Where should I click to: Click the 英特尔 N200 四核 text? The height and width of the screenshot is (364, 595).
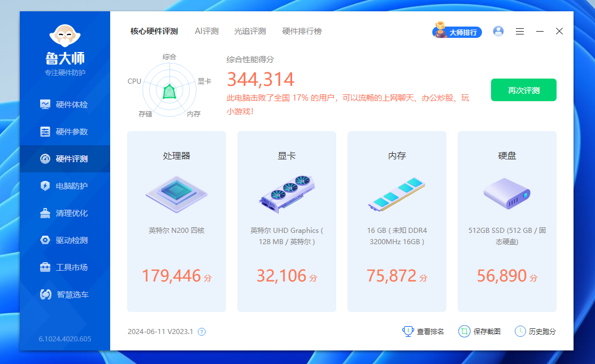coord(176,231)
